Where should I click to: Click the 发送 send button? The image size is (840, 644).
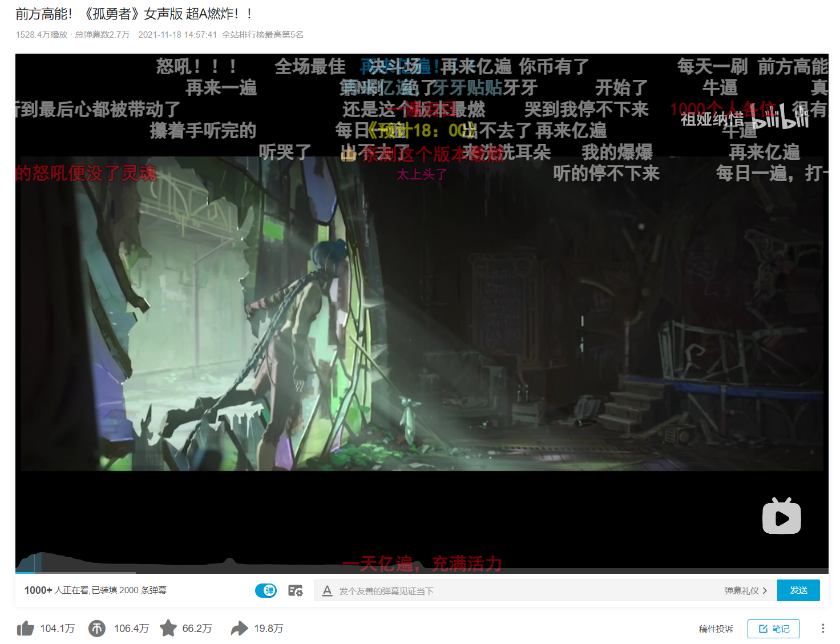(x=798, y=590)
